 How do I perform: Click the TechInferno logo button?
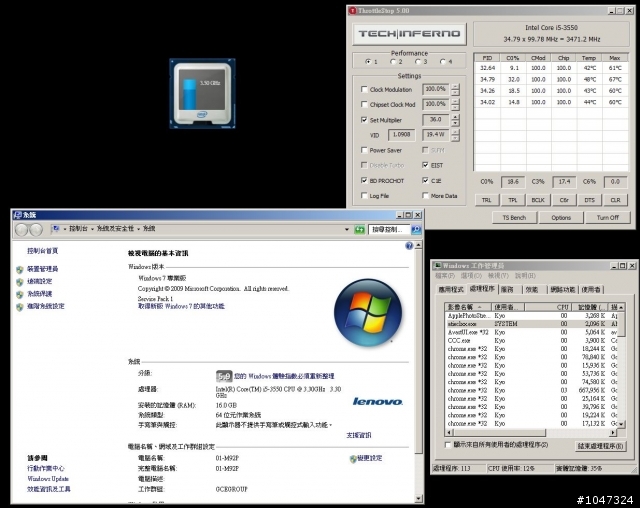[x=409, y=34]
